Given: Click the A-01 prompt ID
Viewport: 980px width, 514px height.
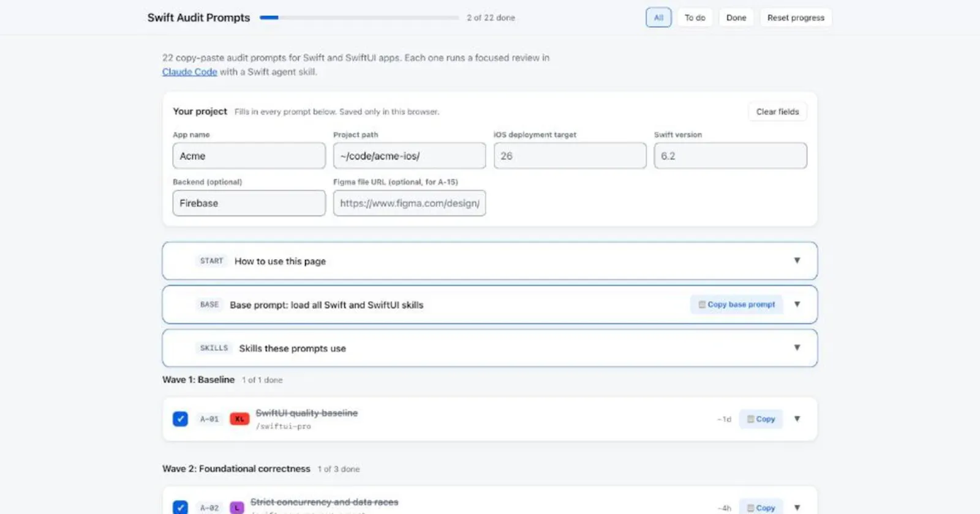Looking at the screenshot, I should (209, 419).
